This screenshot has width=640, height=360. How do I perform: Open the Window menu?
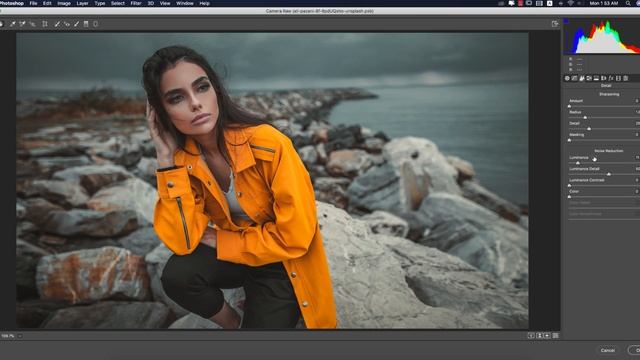pyautogui.click(x=185, y=3)
